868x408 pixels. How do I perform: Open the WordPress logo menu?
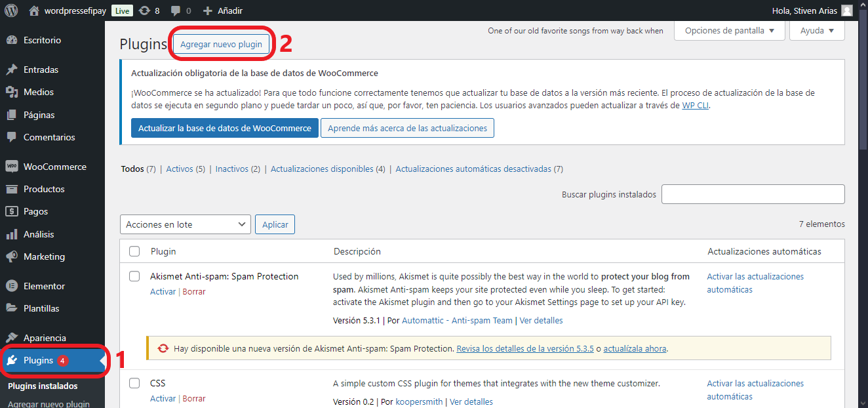[11, 10]
